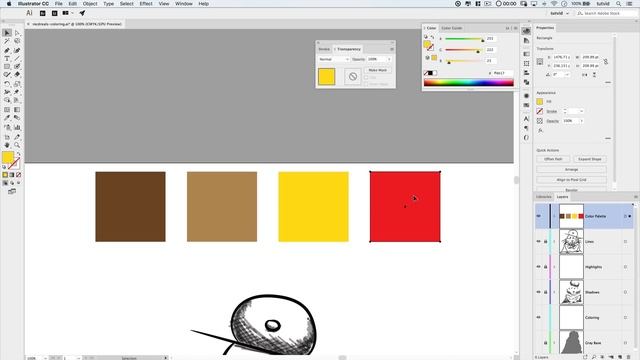Click the Search Adobe Stock field
Viewport: 640px width, 360px height.
point(605,13)
